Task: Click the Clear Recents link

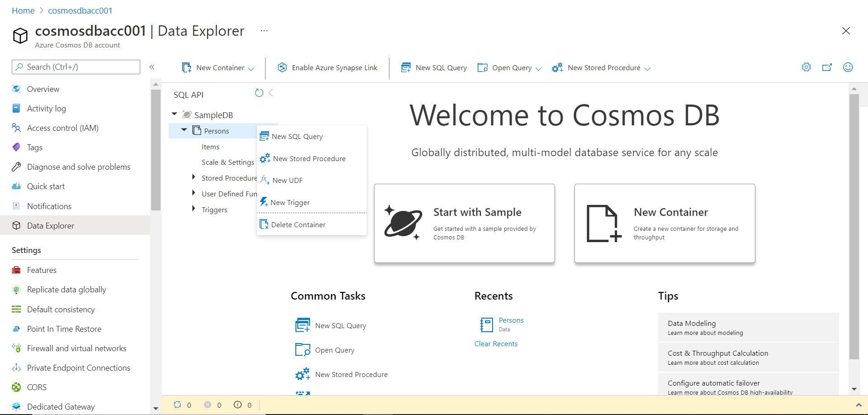Action: tap(496, 344)
